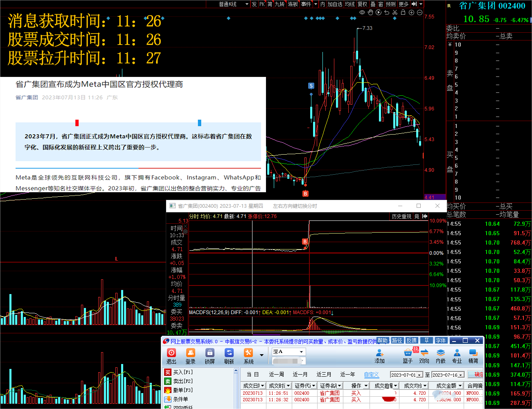Viewport: 532px width, 409px height.
Task: Select 条件单 in the trading sidebar
Action: [176, 399]
